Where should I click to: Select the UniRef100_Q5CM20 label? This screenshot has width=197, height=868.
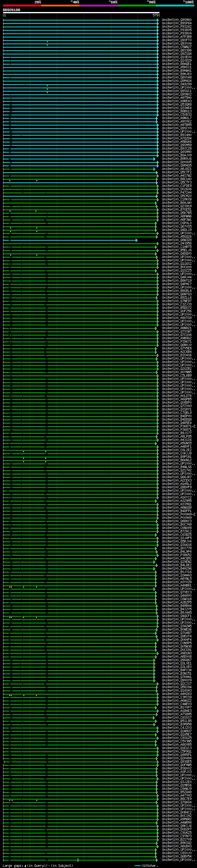[x=176, y=196]
